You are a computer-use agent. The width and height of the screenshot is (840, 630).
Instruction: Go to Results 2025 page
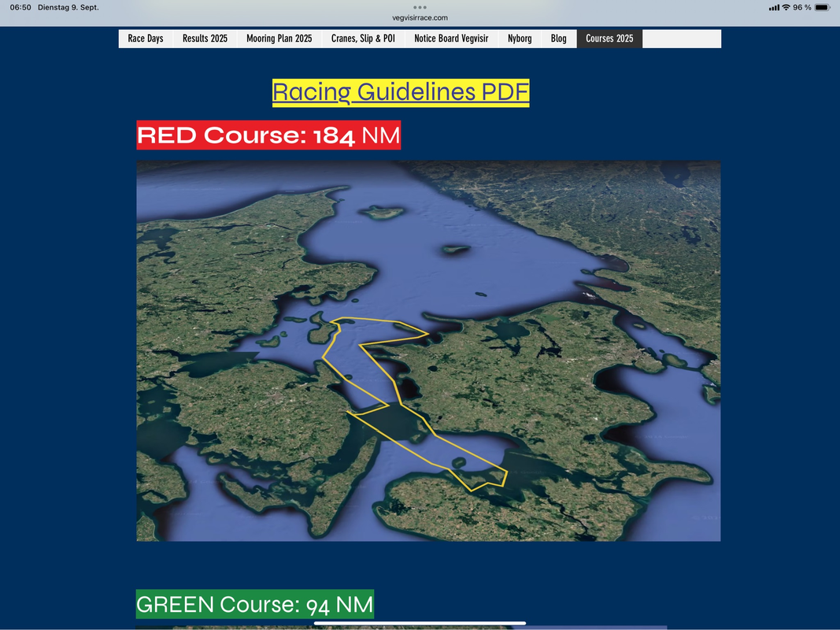click(205, 39)
